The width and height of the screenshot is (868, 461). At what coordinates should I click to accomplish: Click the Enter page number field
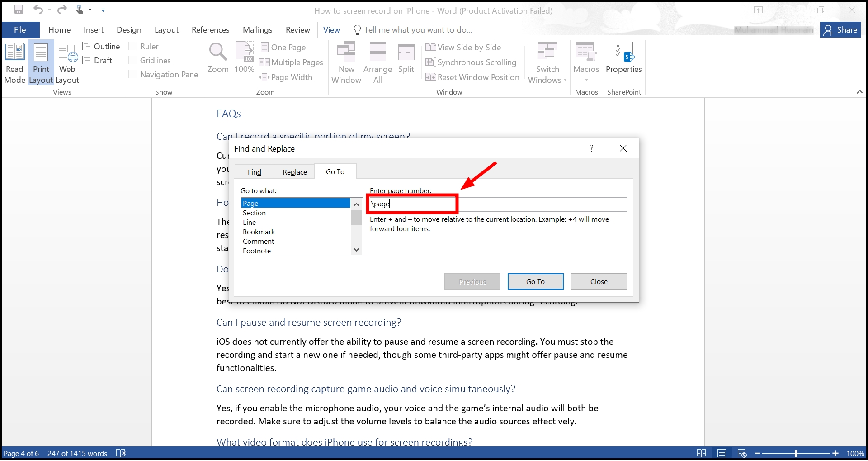click(x=498, y=204)
